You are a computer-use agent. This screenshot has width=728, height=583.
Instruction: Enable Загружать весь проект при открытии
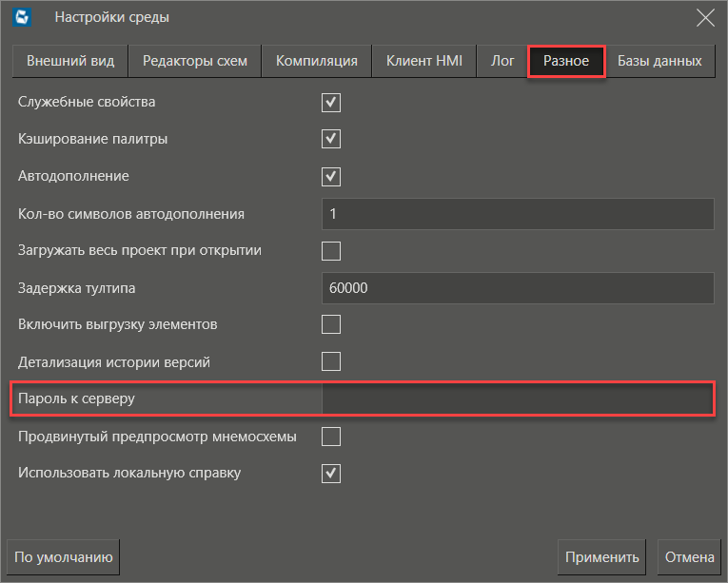[x=331, y=251]
